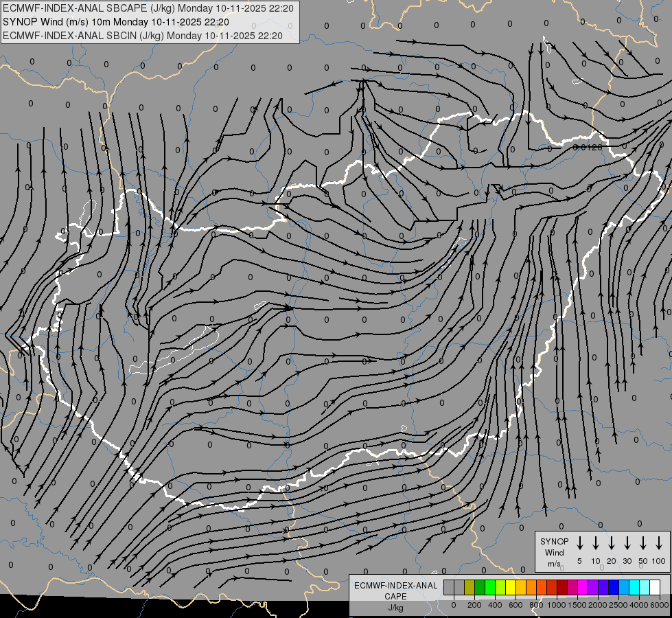Click the 20 m/s wind arrow in legend
Image resolution: width=672 pixels, height=618 pixels.
tap(612, 542)
